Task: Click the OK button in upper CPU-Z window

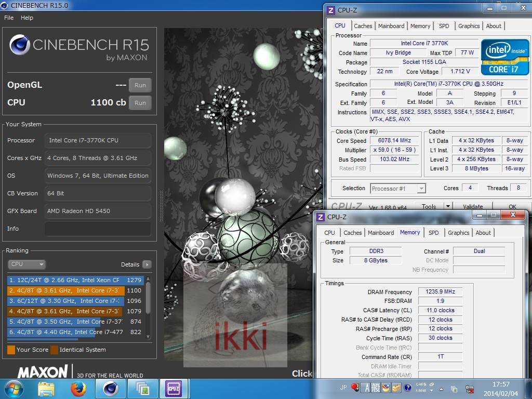Action: [x=512, y=206]
